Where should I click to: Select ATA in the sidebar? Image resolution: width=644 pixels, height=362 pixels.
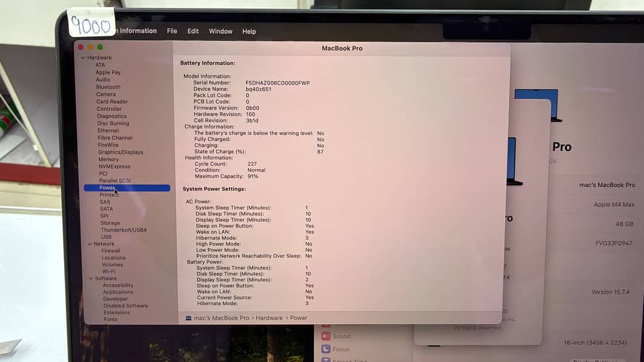click(100, 65)
